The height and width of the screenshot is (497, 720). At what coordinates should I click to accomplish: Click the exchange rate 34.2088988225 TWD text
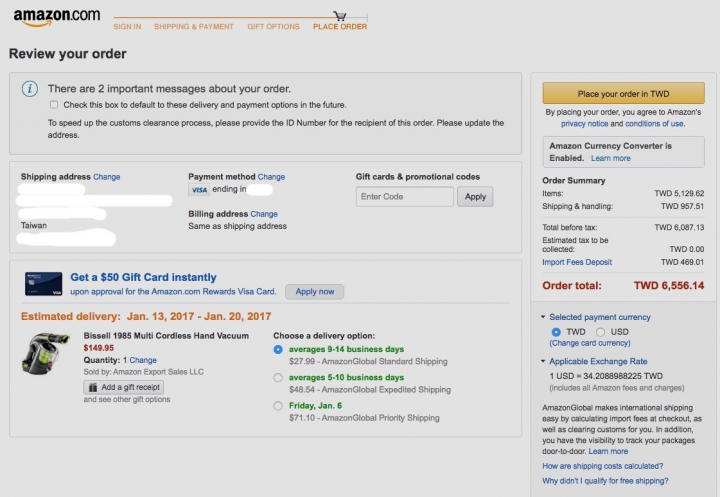(606, 376)
